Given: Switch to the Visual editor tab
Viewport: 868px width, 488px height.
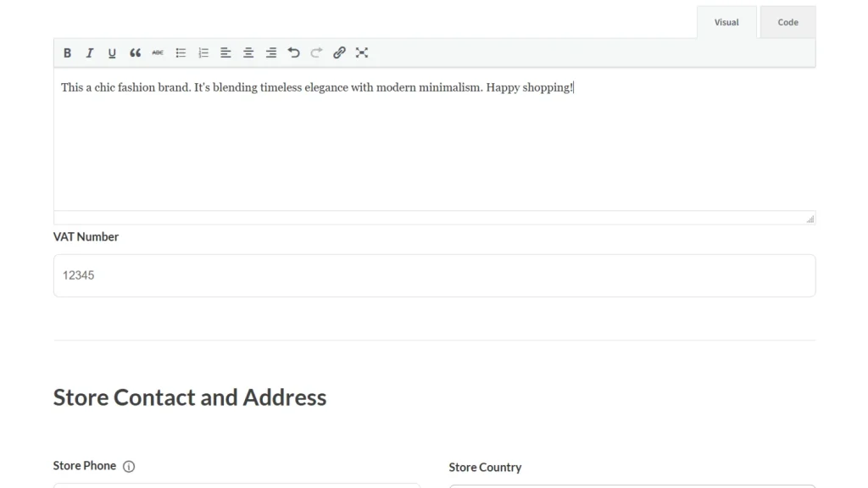Looking at the screenshot, I should point(726,23).
